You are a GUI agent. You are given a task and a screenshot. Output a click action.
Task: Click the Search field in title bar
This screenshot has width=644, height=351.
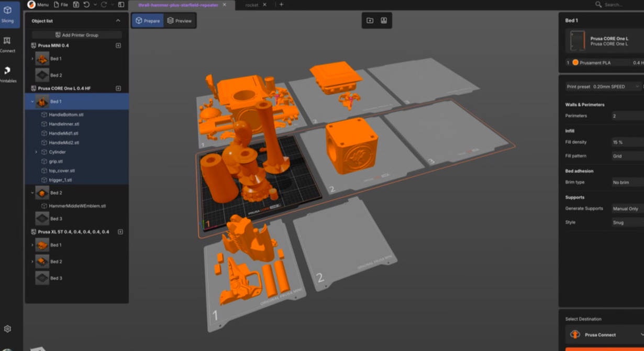619,5
